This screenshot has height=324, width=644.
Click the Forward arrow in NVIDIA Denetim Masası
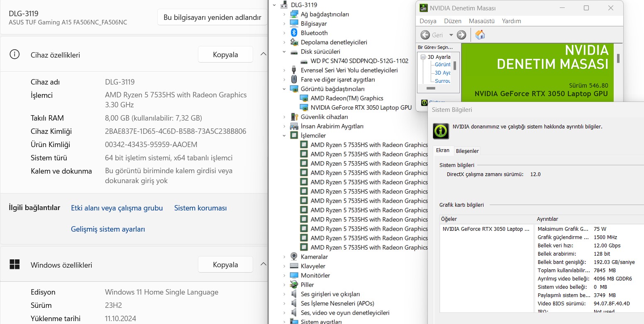(461, 35)
